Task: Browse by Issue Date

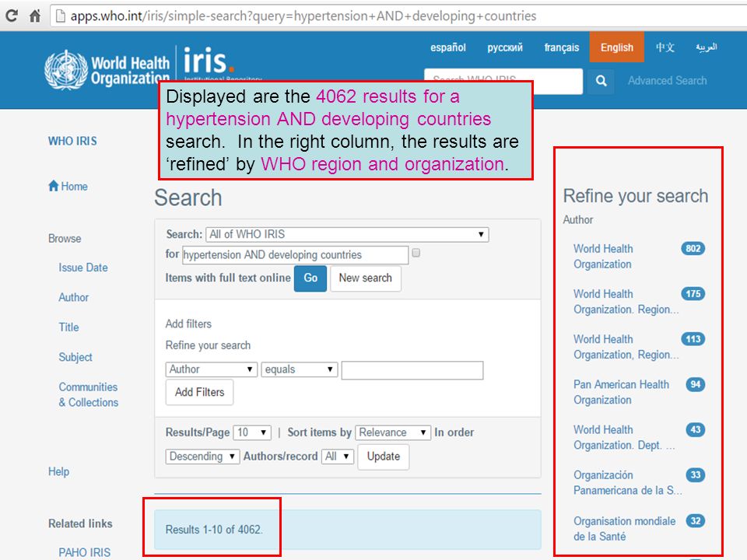Action: (83, 268)
